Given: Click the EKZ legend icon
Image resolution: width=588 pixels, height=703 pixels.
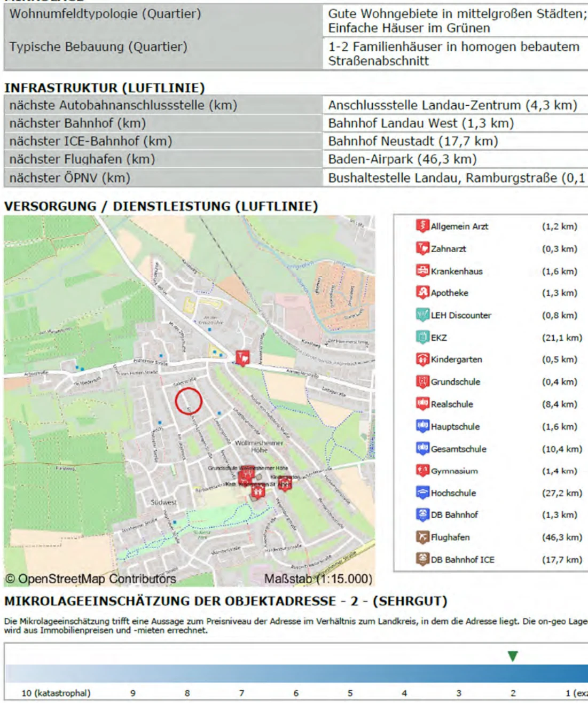Looking at the screenshot, I should [422, 338].
